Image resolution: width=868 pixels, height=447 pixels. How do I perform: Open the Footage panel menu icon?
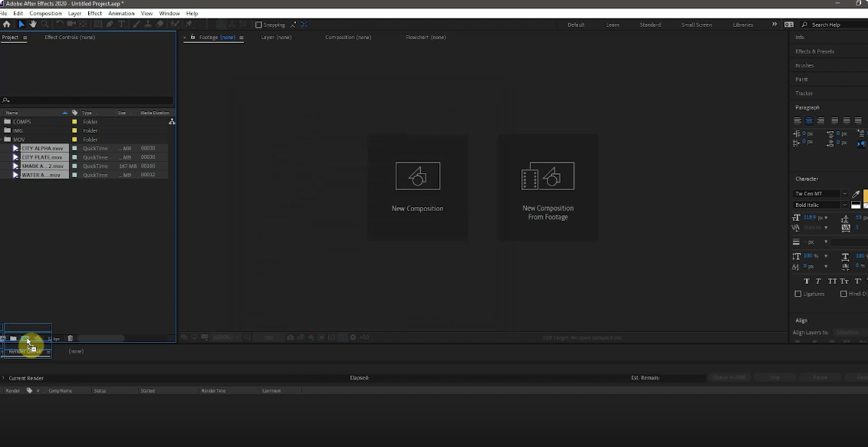coord(241,37)
